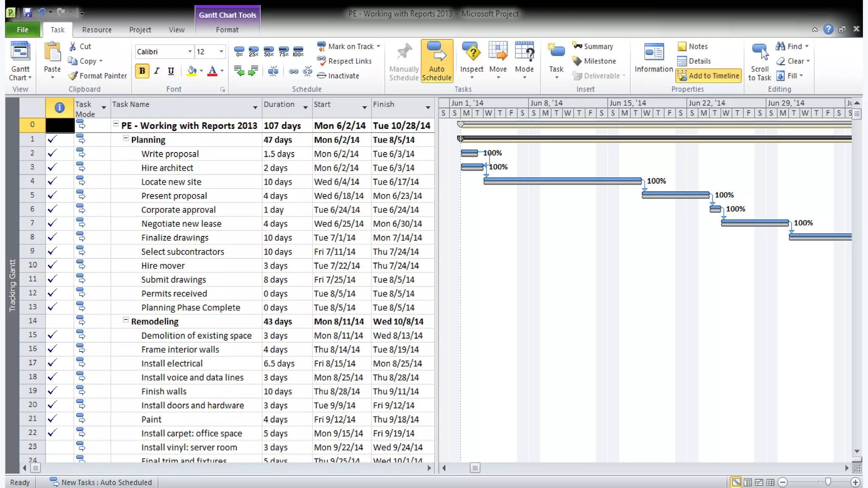Image resolution: width=868 pixels, height=488 pixels.
Task: Switch to the Resource tab
Action: 97,30
